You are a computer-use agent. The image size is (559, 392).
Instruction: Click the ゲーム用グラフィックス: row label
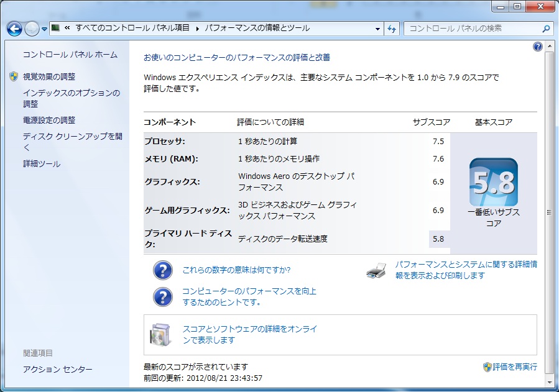point(187,211)
